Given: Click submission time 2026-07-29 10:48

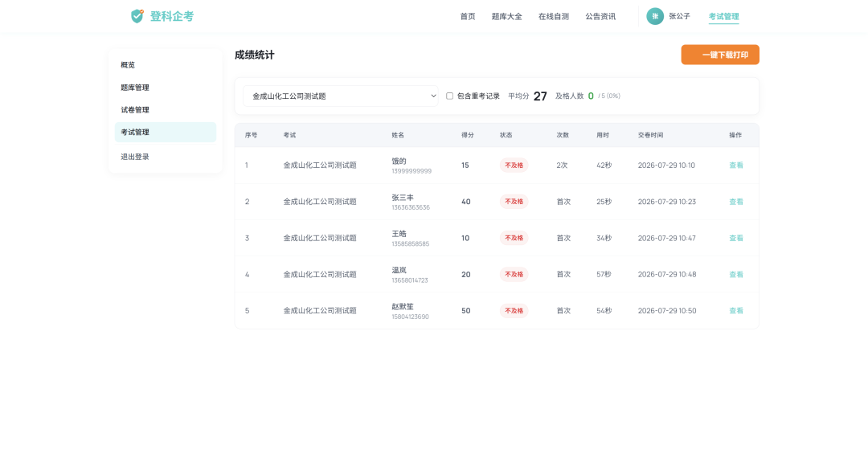Looking at the screenshot, I should click(667, 275).
